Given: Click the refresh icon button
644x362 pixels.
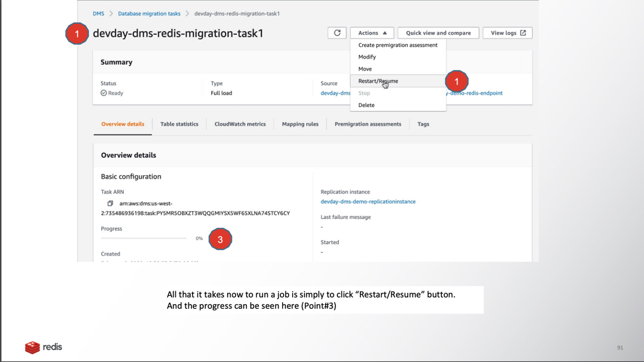Looking at the screenshot, I should coord(337,33).
